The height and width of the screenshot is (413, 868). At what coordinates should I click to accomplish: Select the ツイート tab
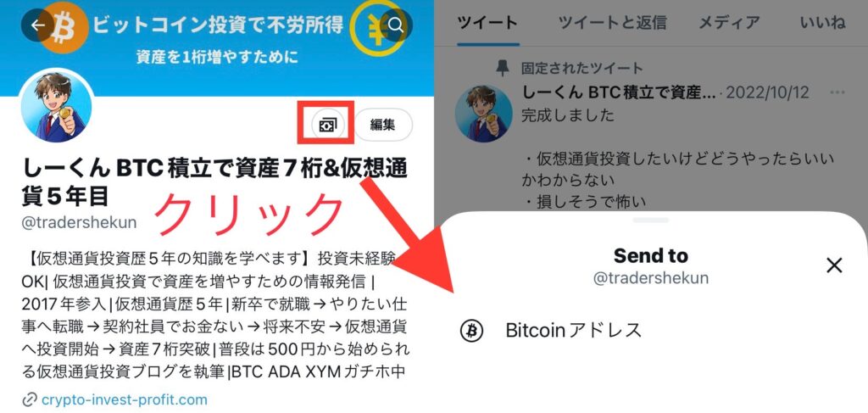click(x=487, y=23)
